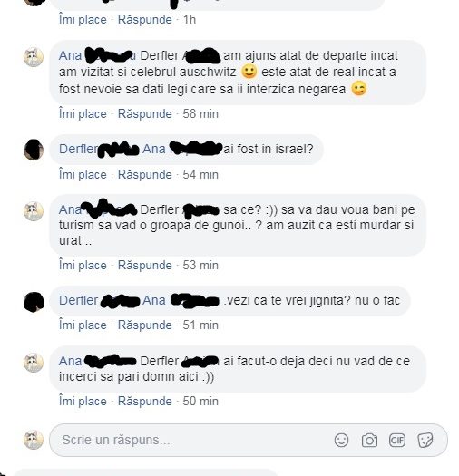The height and width of the screenshot is (476, 459).
Task: Open the sticker picker icon
Action: pos(425,440)
